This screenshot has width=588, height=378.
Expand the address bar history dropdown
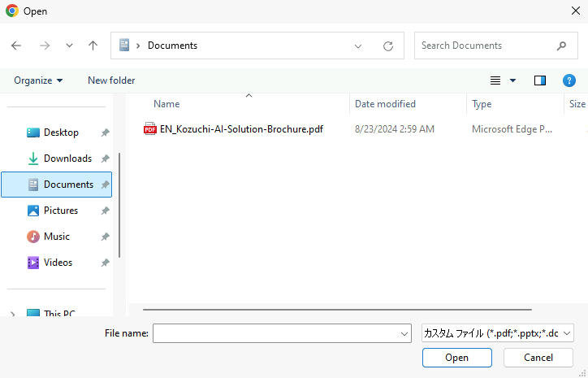(358, 46)
